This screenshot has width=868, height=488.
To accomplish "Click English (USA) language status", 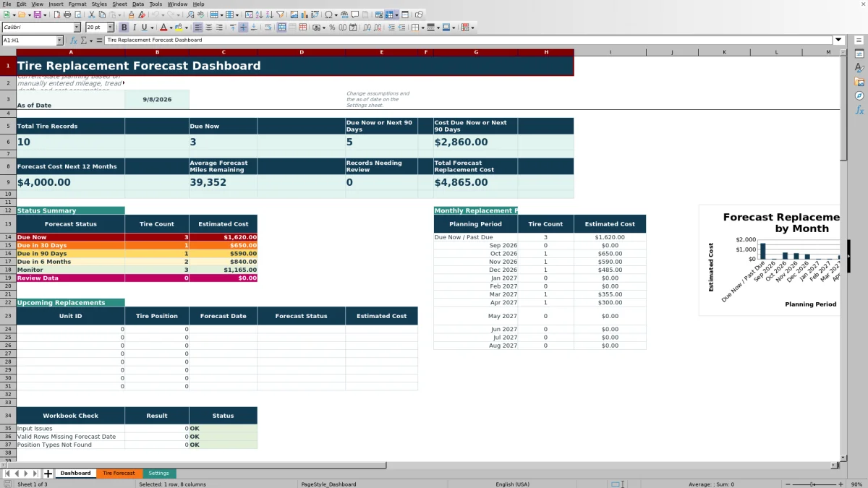I will [512, 484].
